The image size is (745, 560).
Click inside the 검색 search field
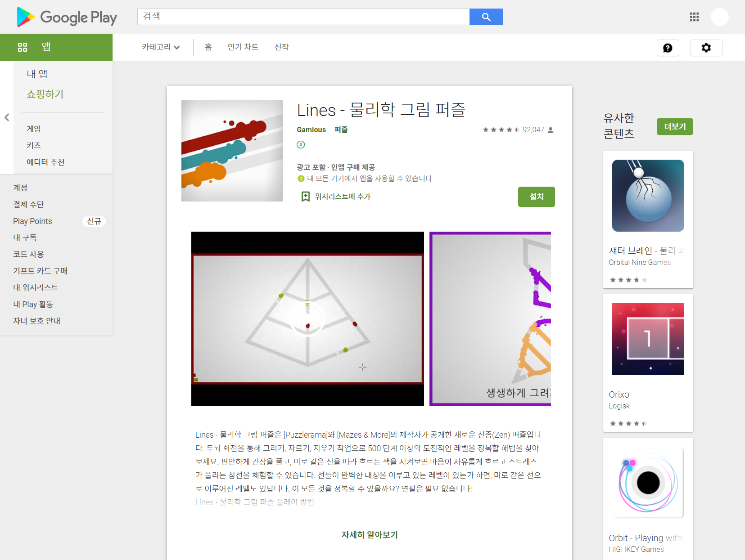pyautogui.click(x=303, y=17)
